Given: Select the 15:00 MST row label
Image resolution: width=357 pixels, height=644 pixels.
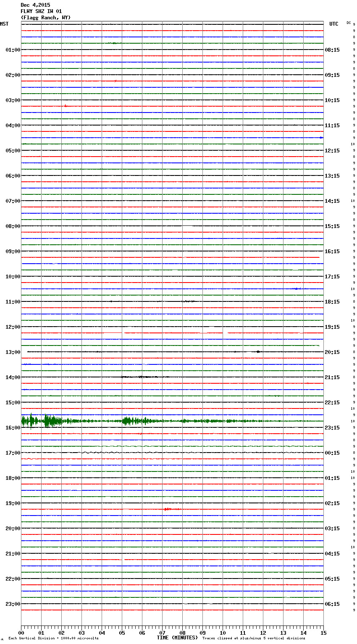Looking at the screenshot, I should pyautogui.click(x=13, y=403).
